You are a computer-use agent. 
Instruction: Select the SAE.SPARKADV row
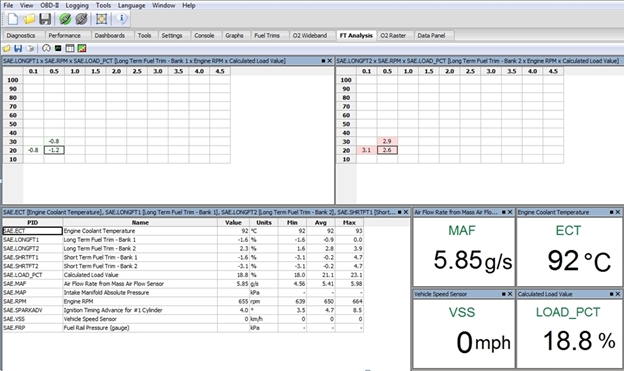pyautogui.click(x=183, y=310)
